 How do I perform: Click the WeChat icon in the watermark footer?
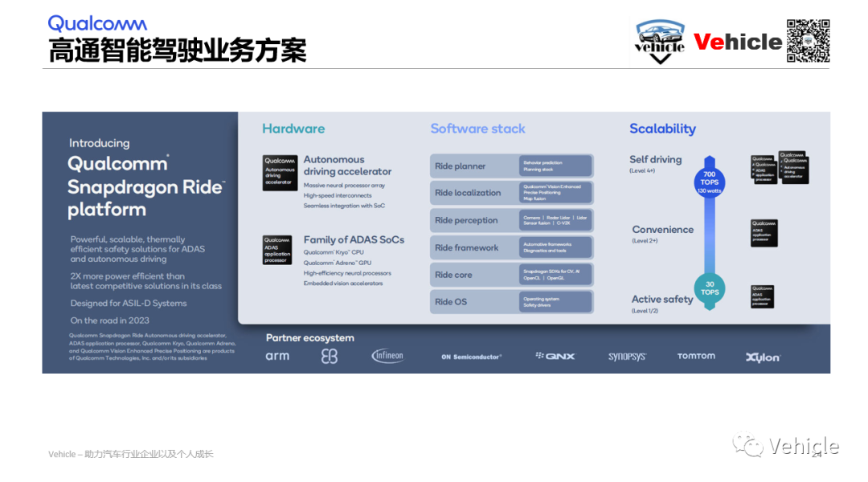[x=748, y=445]
